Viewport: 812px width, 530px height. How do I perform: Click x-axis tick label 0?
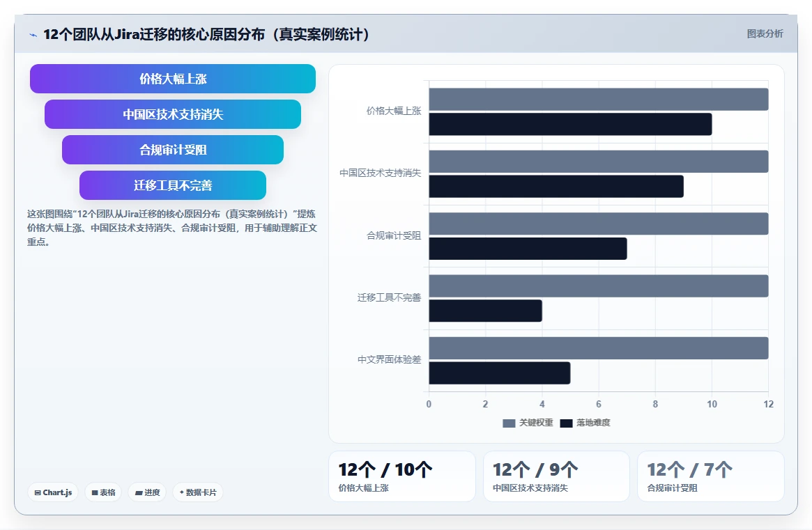tap(429, 404)
